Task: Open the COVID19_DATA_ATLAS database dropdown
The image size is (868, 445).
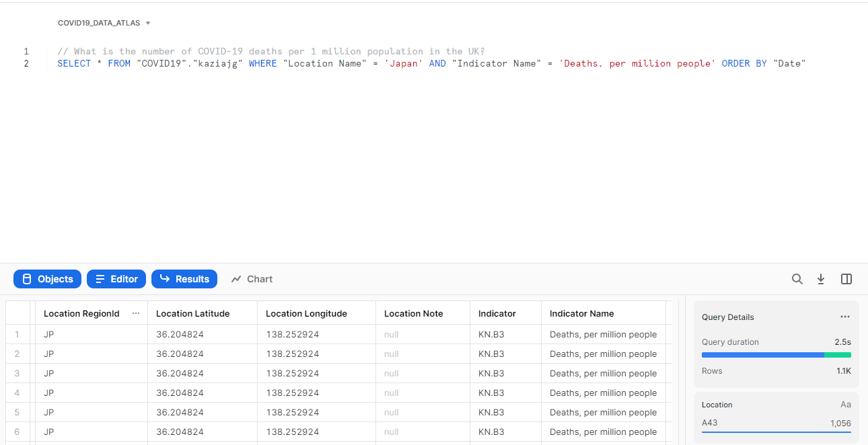Action: 104,23
